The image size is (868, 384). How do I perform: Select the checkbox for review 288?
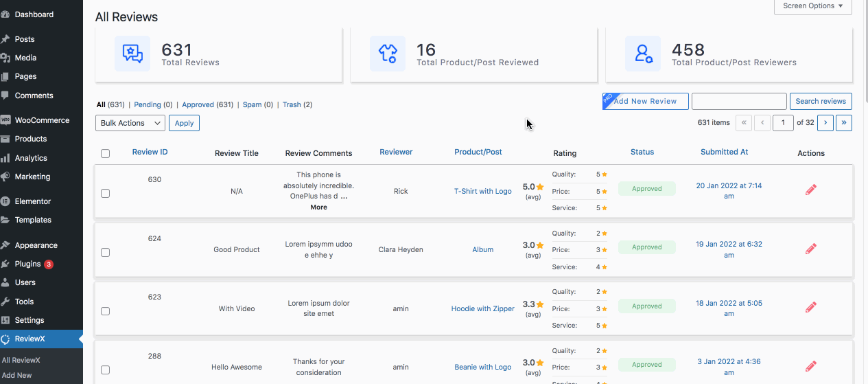105,370
